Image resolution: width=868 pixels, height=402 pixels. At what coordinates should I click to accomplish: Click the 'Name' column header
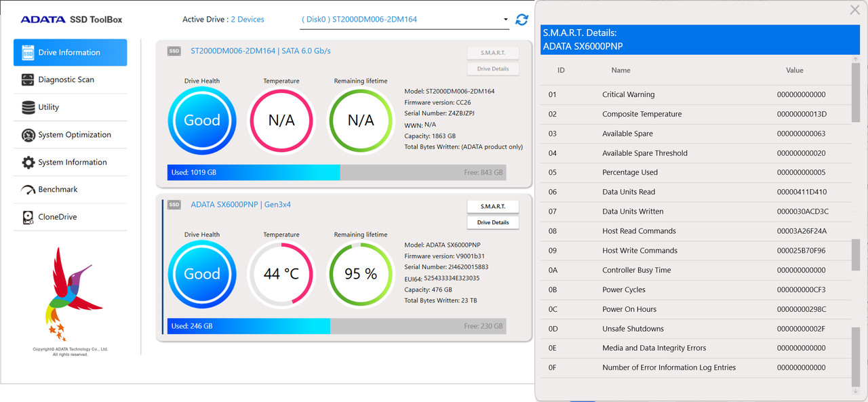(620, 71)
